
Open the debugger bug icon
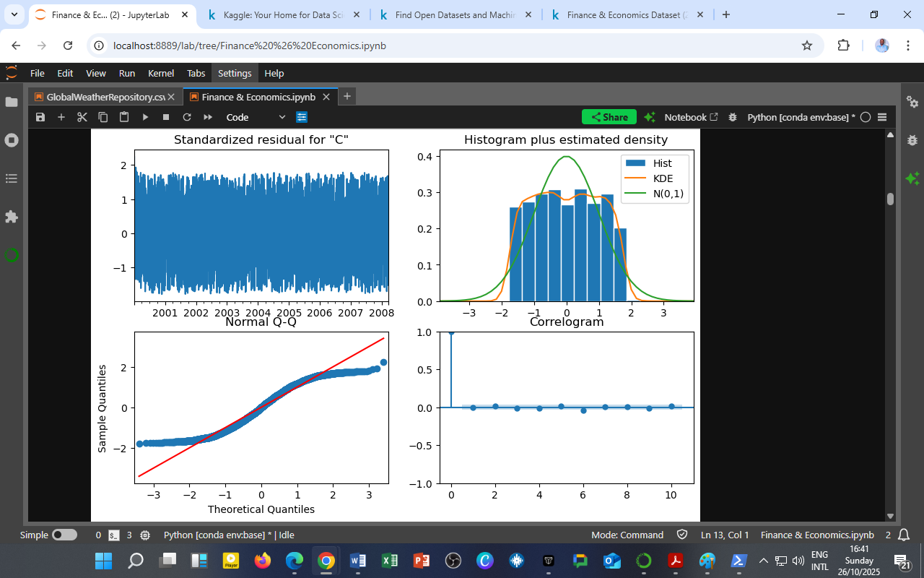point(732,116)
